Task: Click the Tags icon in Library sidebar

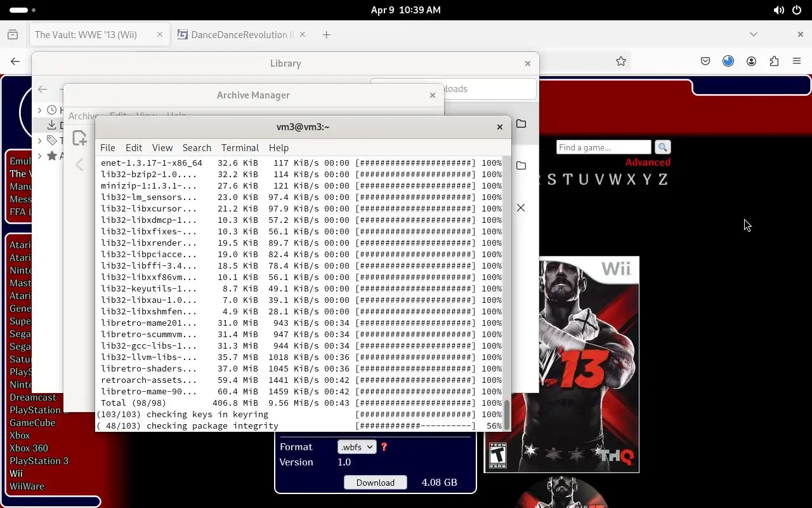Action: pos(52,140)
